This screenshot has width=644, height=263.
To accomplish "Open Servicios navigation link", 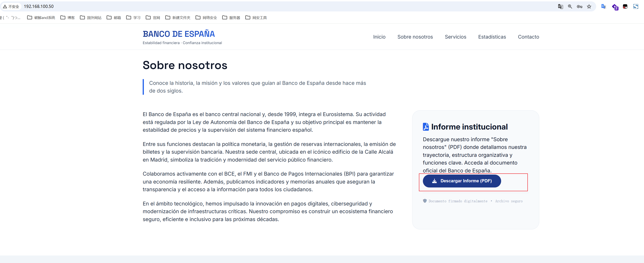I will tap(455, 37).
